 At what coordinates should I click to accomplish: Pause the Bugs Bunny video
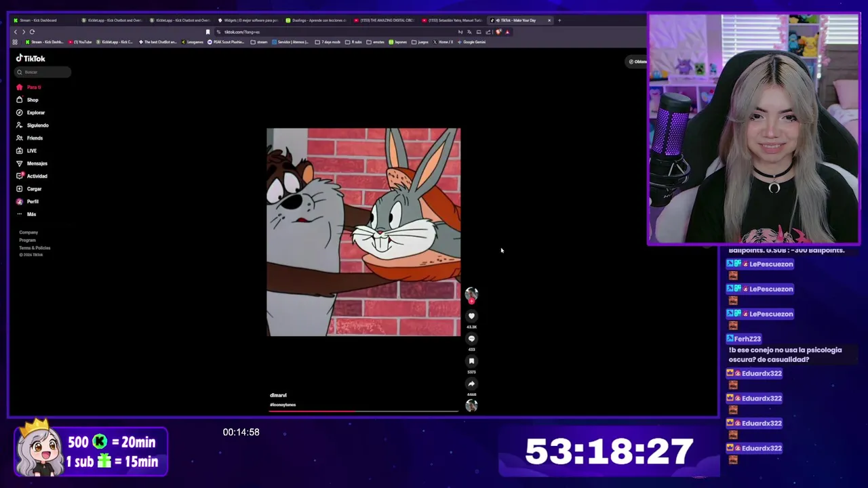pyautogui.click(x=363, y=232)
